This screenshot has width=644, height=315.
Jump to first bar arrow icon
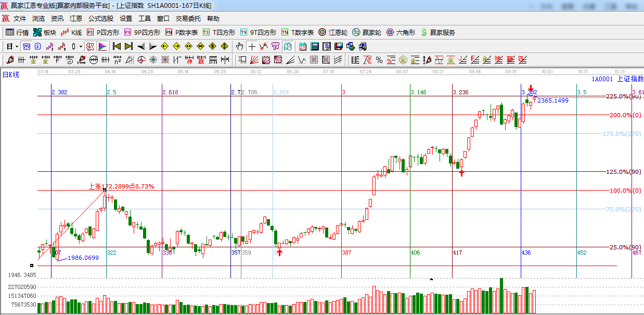[x=117, y=46]
